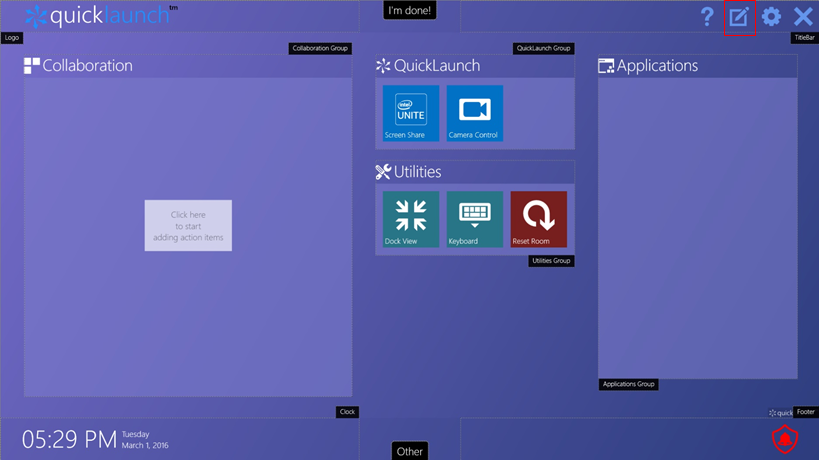Open the Camera Control tile
Screen dimensions: 819x460
[475, 113]
